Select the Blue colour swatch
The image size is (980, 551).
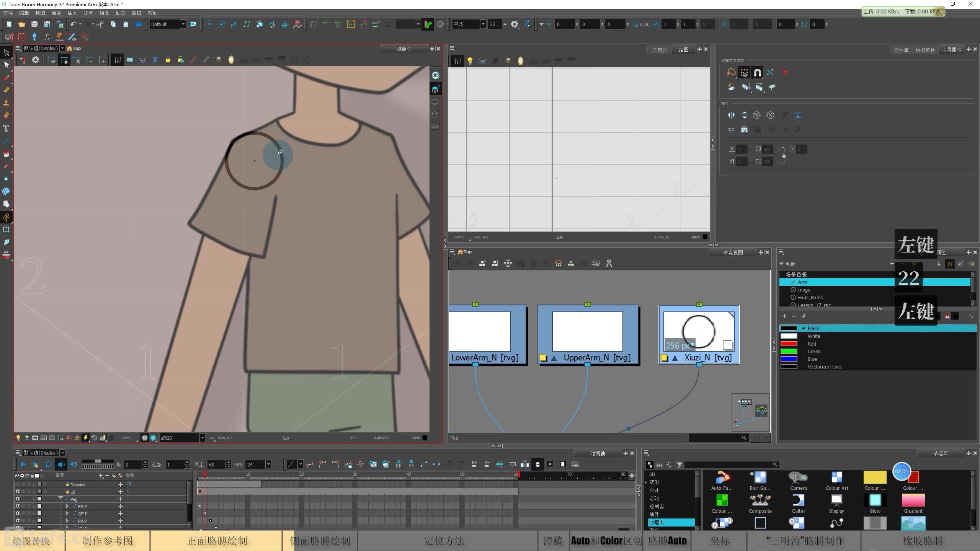(x=789, y=359)
